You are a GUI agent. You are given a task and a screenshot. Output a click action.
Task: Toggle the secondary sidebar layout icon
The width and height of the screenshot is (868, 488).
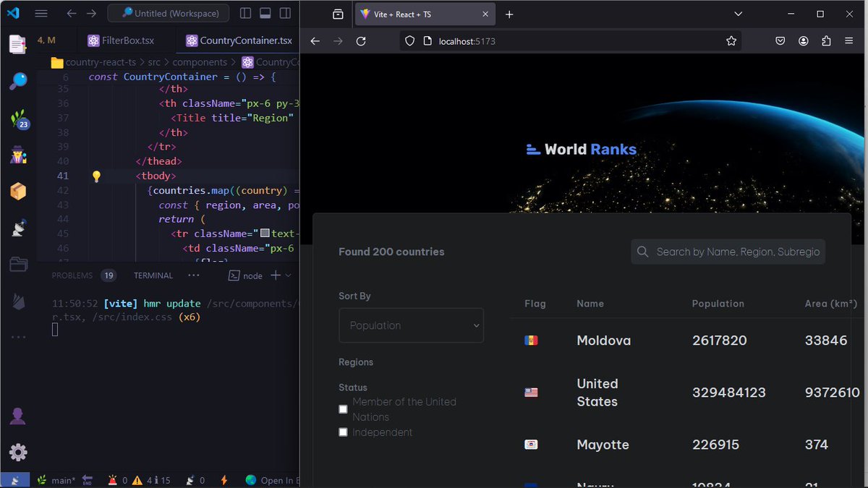[x=286, y=13]
